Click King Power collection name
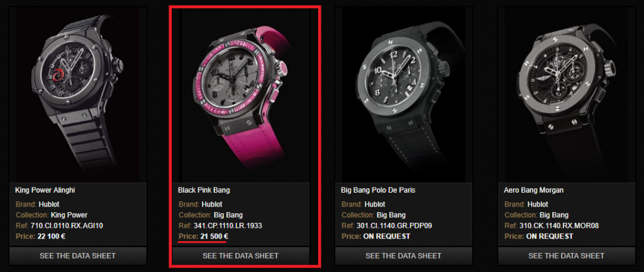The height and width of the screenshot is (272, 644). 69,215
